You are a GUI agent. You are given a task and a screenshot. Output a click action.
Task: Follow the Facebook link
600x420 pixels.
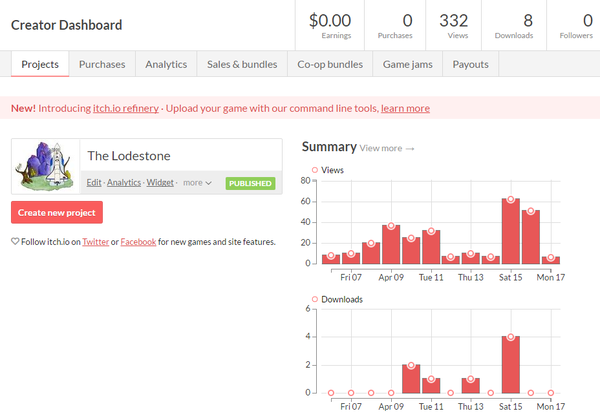click(138, 242)
